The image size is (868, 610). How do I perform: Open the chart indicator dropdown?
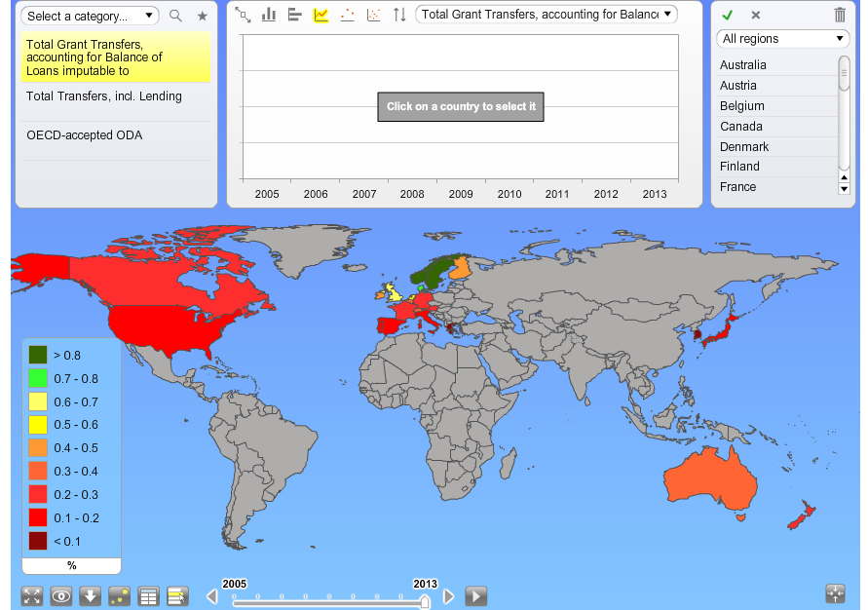tap(547, 15)
